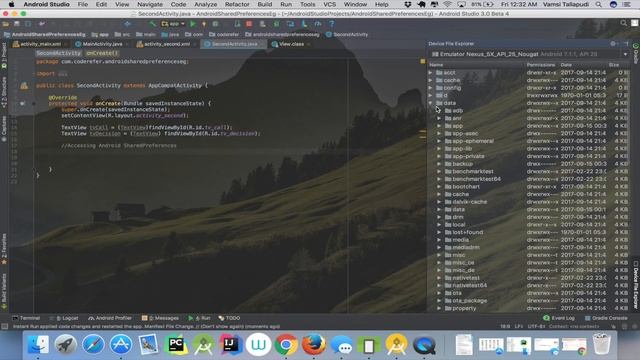Click the Help question-mark toolbar icon
This screenshot has height=360, width=640.
tap(331, 24)
